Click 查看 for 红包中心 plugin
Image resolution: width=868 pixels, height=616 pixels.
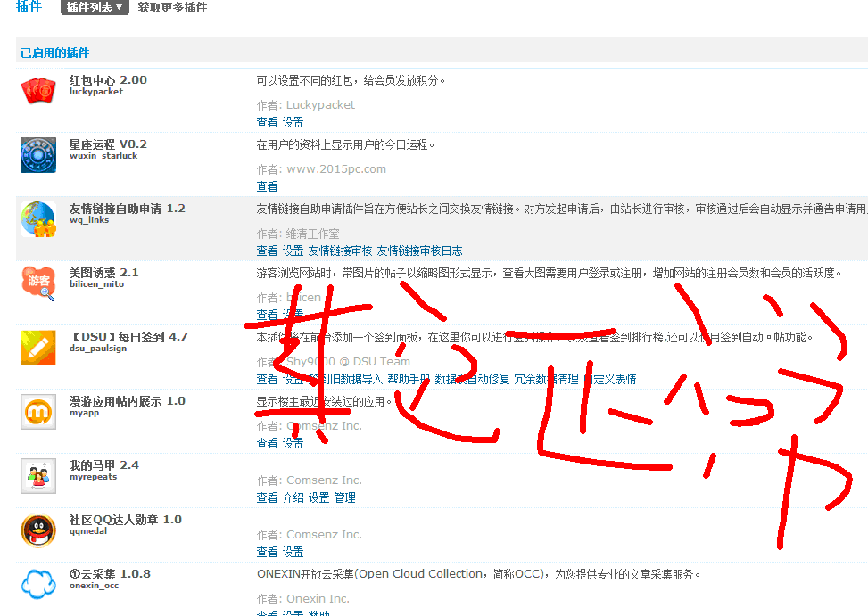[x=267, y=122]
